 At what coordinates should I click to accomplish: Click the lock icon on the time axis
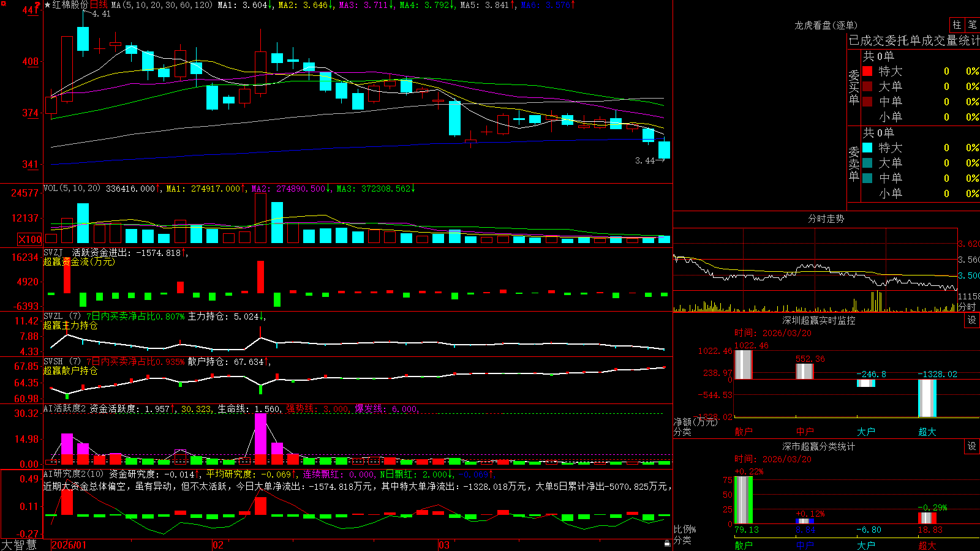point(667,544)
